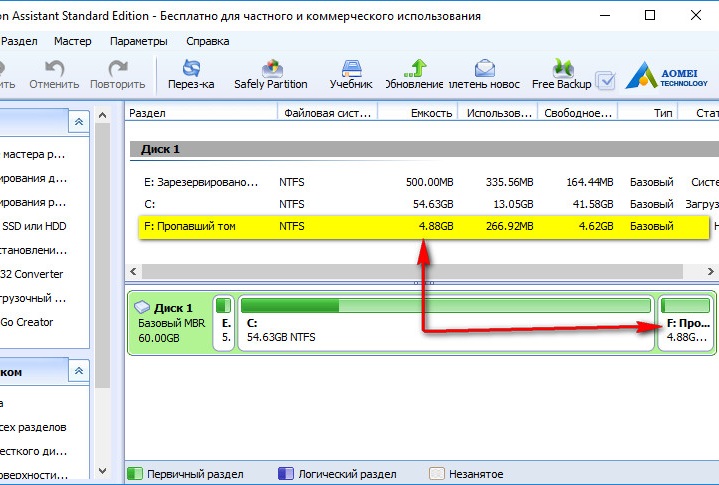Screen dimensions: 719x485
Task: Sort by the Использовано column header
Action: pos(498,113)
